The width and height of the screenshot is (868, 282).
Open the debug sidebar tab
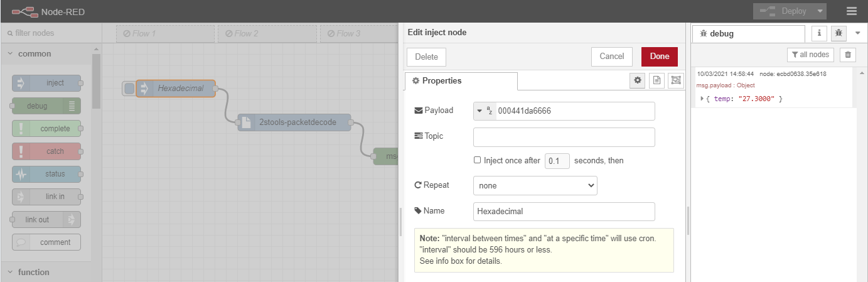(748, 34)
